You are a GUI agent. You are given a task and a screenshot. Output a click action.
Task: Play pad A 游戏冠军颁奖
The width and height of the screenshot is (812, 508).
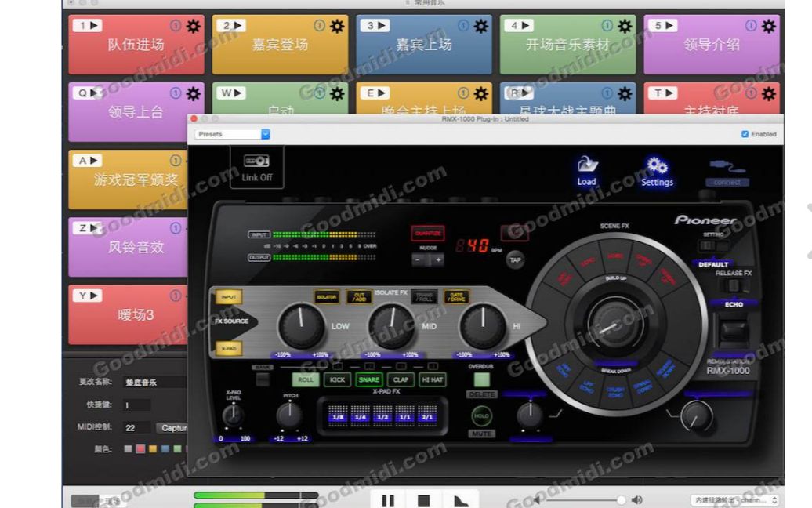click(x=88, y=161)
